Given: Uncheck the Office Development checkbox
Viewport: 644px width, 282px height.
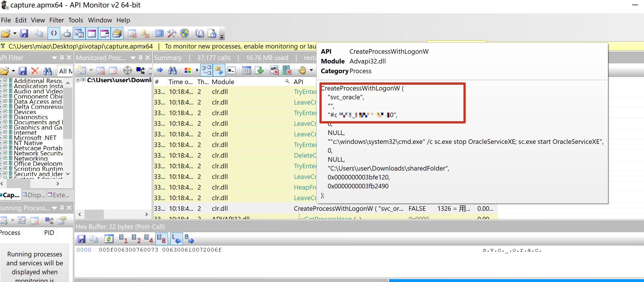Looking at the screenshot, I should tap(5, 163).
